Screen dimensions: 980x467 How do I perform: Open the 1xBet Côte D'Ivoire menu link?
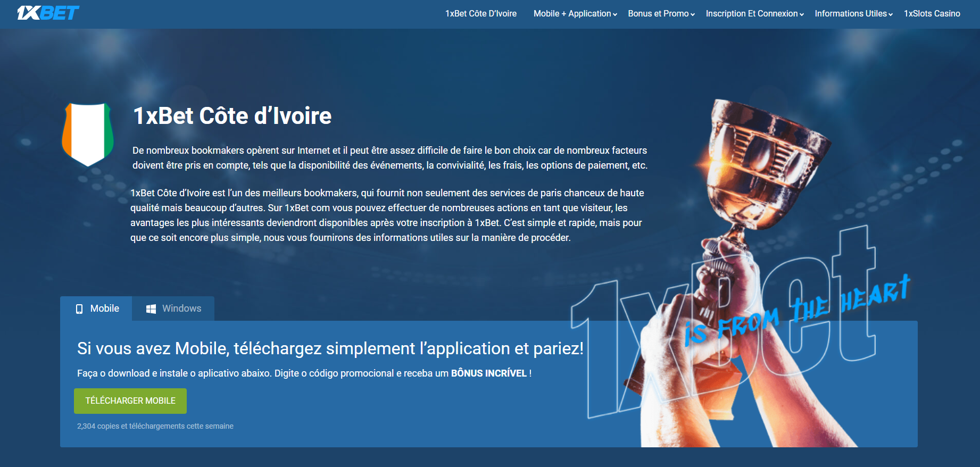click(x=481, y=14)
